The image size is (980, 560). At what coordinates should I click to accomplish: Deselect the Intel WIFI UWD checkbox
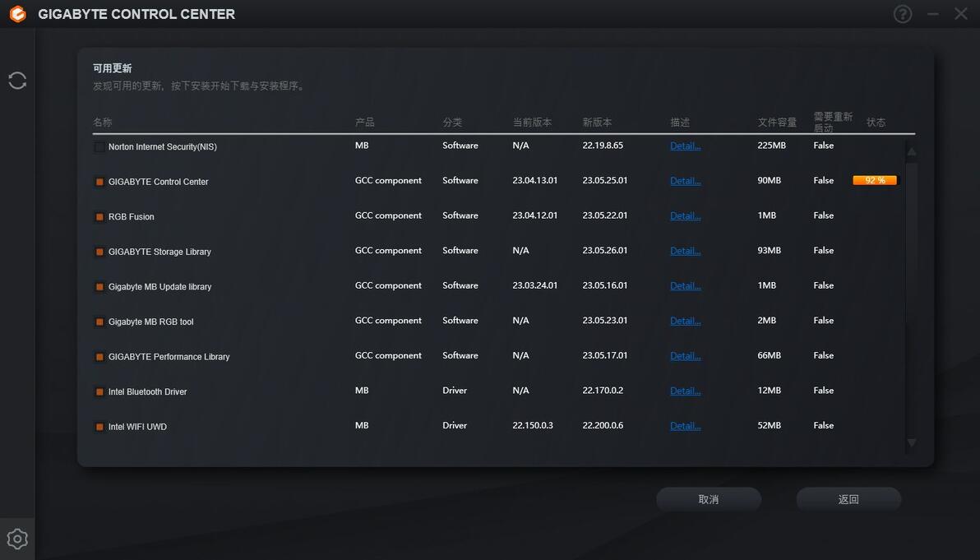99,428
